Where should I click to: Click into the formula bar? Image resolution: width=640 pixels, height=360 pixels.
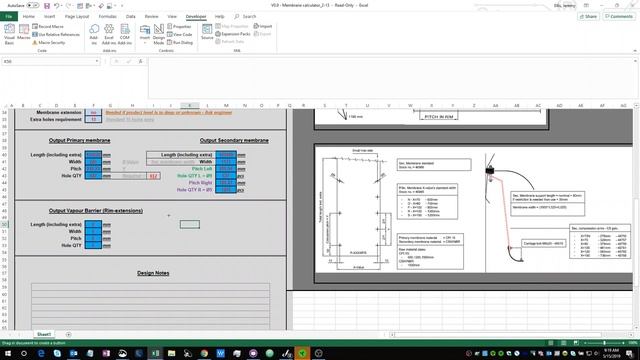tap(390, 78)
